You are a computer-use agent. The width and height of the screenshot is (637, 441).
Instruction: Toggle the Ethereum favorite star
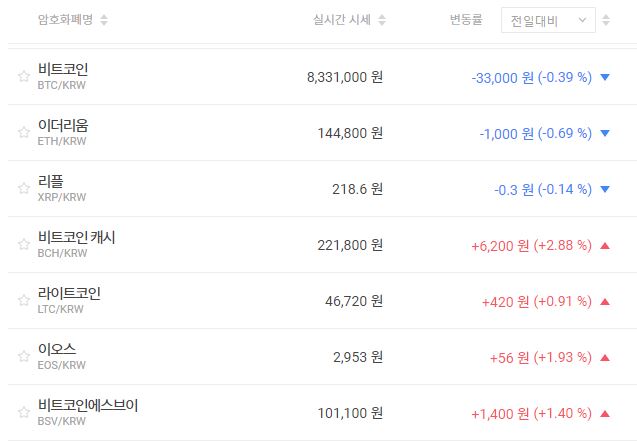tap(24, 133)
